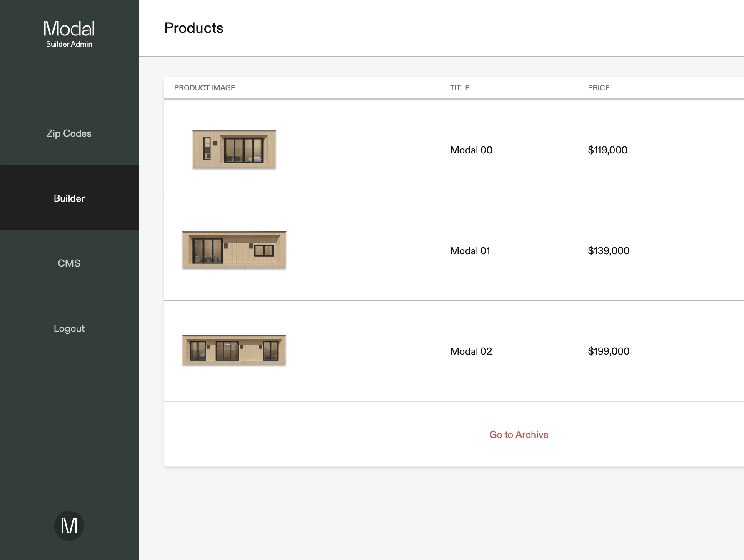Open the Zip Codes section

(x=69, y=133)
